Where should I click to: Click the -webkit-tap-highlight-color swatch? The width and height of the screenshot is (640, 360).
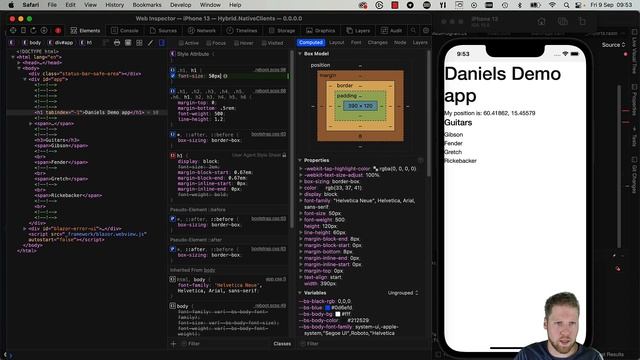click(376, 169)
